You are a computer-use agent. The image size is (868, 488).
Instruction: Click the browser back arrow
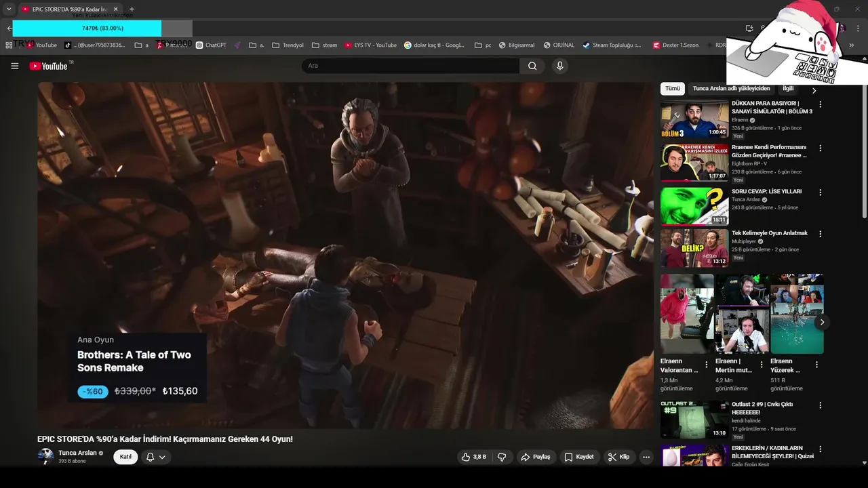tap(9, 28)
